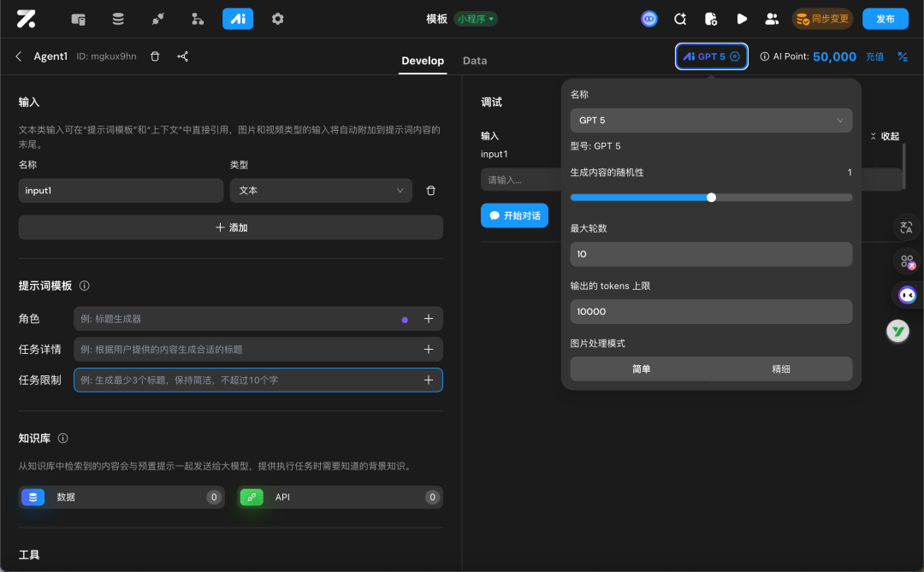Click the 开始对话 button

pyautogui.click(x=514, y=215)
